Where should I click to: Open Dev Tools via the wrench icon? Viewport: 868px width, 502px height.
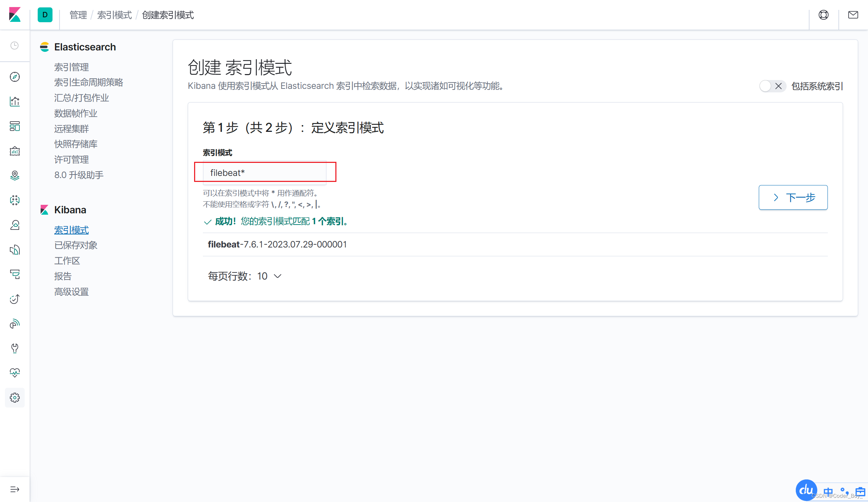pyautogui.click(x=15, y=348)
